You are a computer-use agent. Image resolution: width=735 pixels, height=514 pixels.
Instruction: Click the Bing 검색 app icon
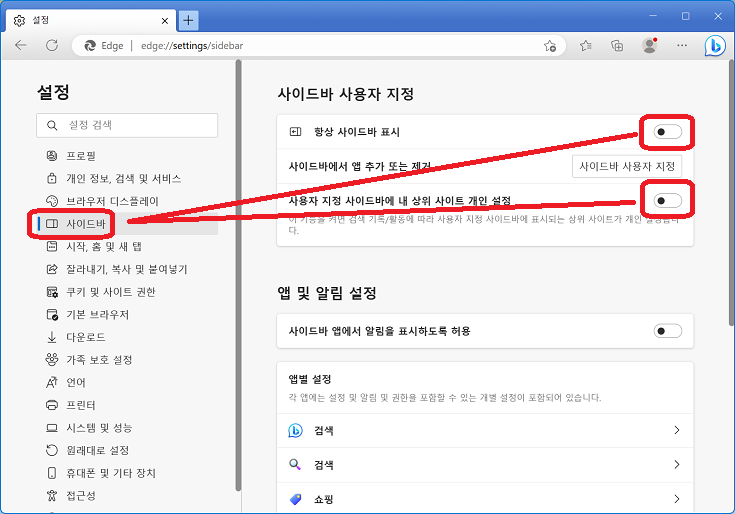(295, 430)
